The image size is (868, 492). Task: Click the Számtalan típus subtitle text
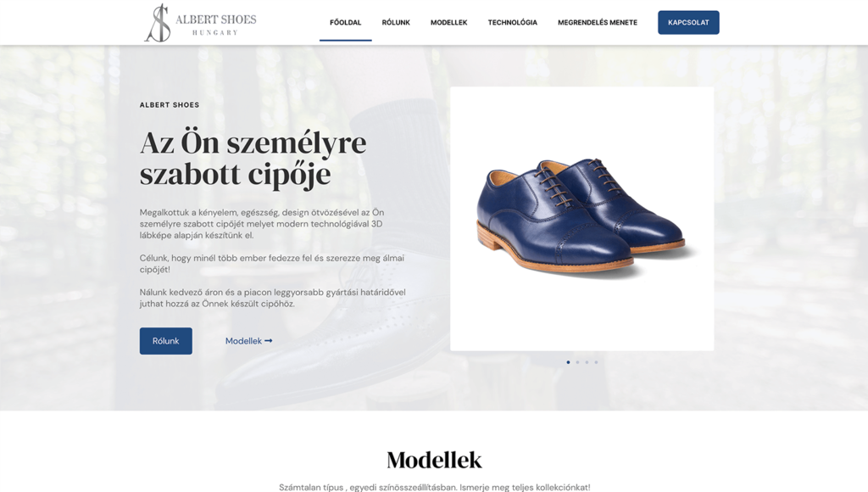[x=435, y=487]
